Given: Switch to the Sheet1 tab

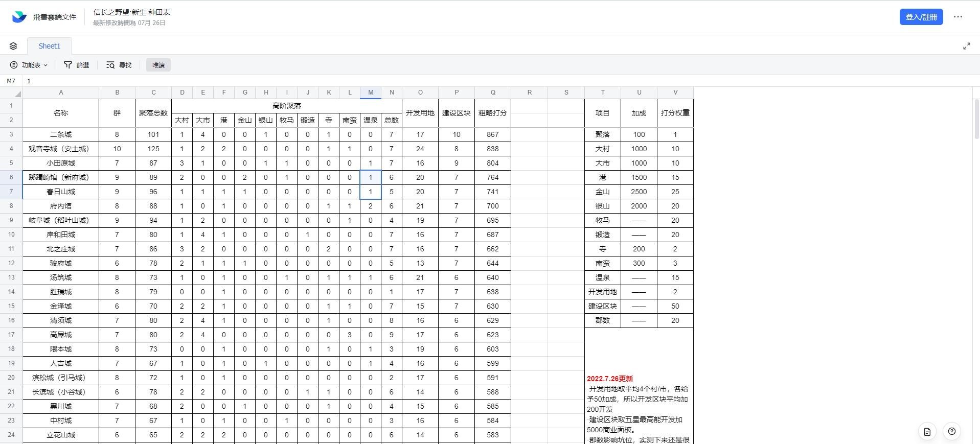Looking at the screenshot, I should (x=50, y=46).
